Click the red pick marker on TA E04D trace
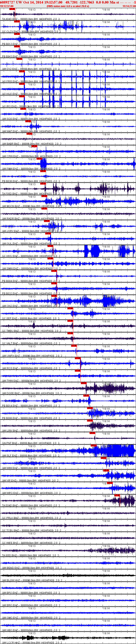 click(x=117, y=495)
